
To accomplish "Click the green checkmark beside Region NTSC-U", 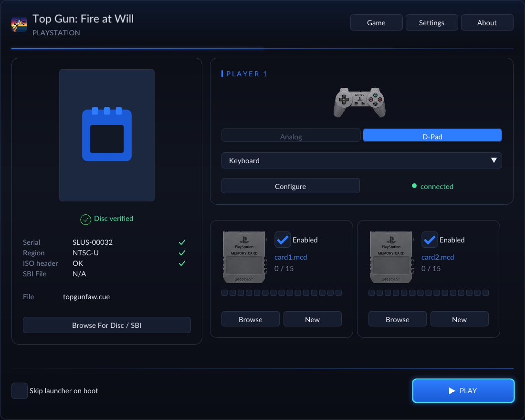I will click(182, 253).
